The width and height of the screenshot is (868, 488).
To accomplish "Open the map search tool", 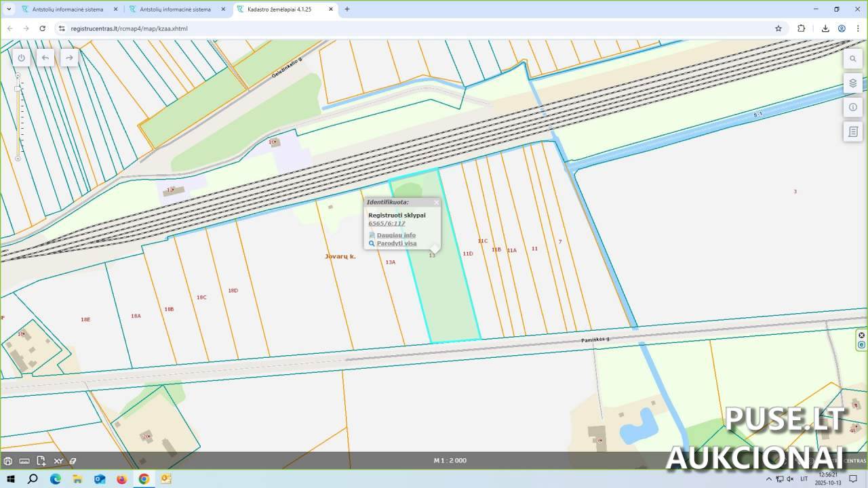I will click(853, 59).
